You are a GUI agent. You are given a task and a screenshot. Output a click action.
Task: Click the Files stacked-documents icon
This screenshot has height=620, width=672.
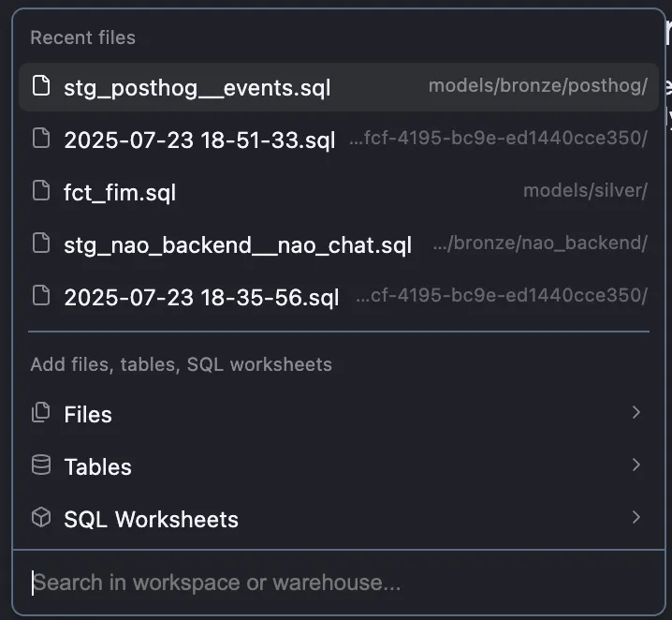click(40, 413)
